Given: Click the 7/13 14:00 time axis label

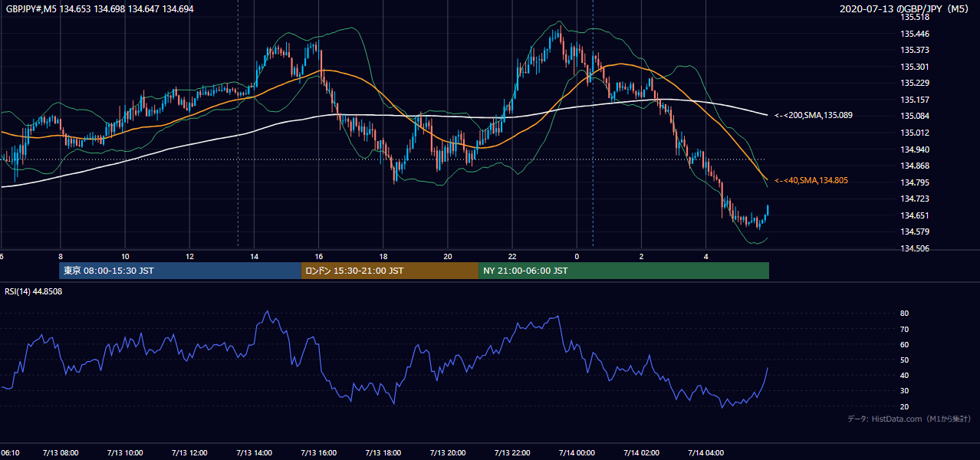Looking at the screenshot, I should coord(255,453).
